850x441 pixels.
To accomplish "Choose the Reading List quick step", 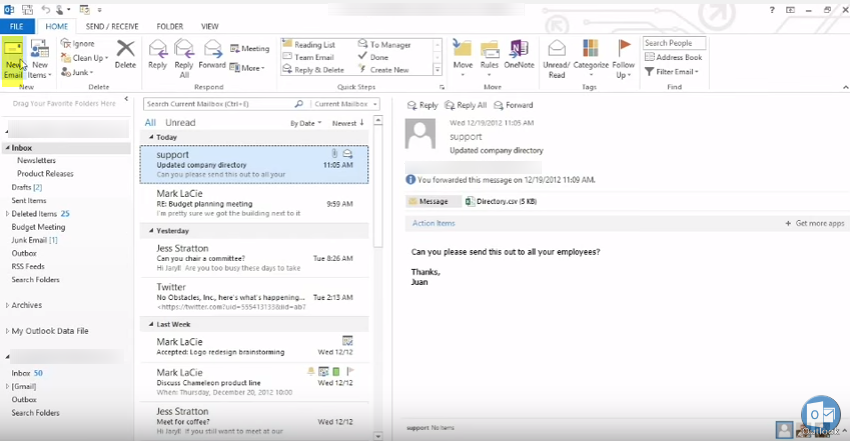I will (x=309, y=44).
